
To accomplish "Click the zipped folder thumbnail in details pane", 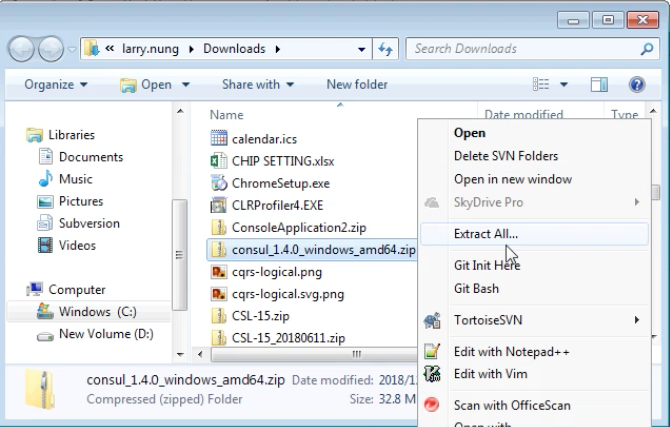I will click(40, 389).
